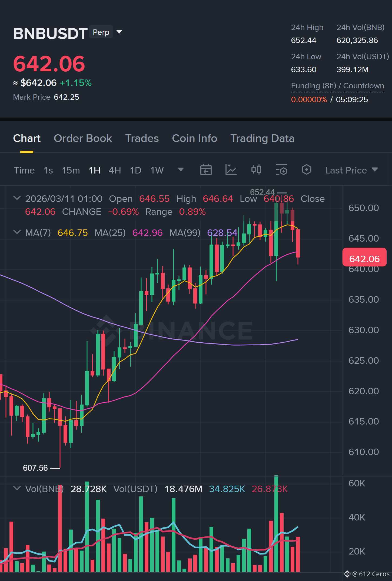Click the Binance logo at bottom right
This screenshot has width=392, height=581.
click(x=347, y=574)
